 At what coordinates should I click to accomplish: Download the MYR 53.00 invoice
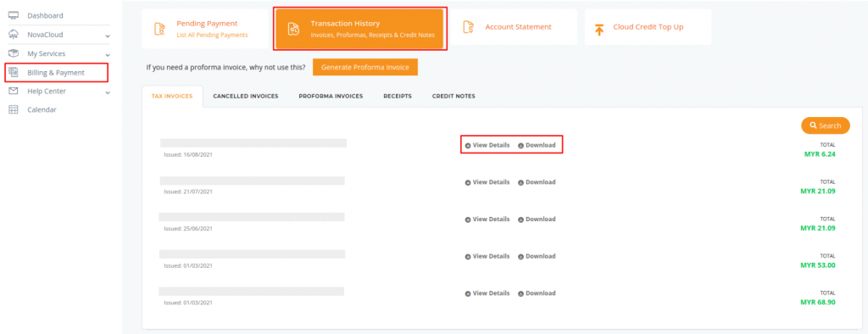coord(537,257)
